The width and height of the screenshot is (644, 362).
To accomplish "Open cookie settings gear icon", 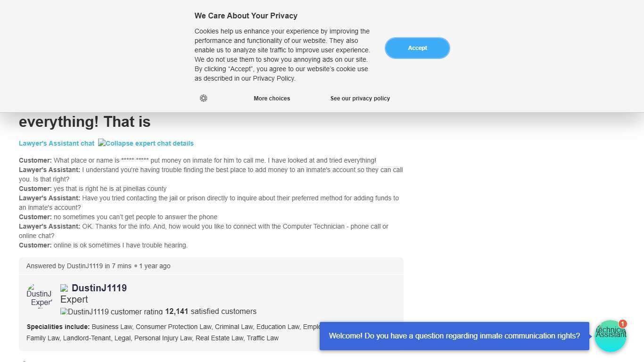I will (203, 98).
